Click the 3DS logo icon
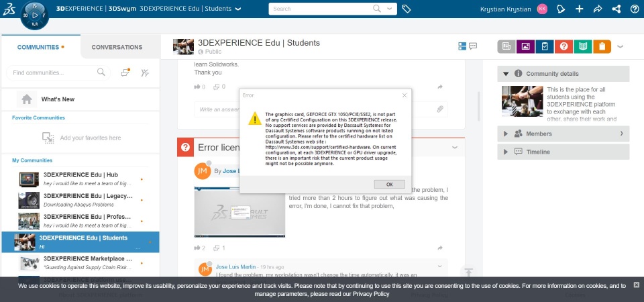This screenshot has height=302, width=644. [x=9, y=9]
